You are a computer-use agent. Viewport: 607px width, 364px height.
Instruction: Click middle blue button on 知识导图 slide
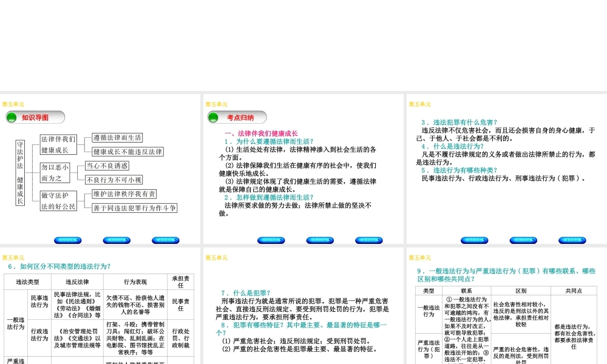click(x=117, y=240)
